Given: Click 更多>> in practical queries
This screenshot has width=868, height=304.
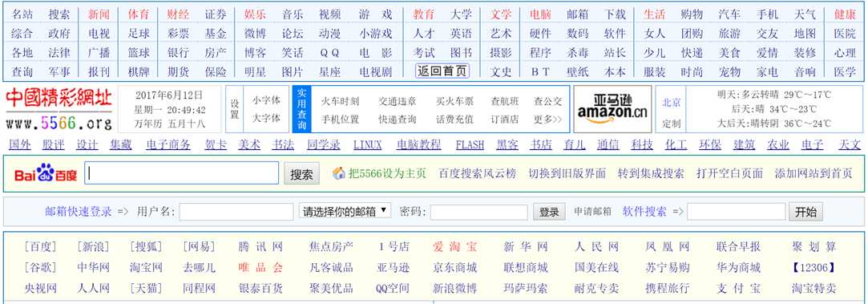Looking at the screenshot, I should point(548,119).
